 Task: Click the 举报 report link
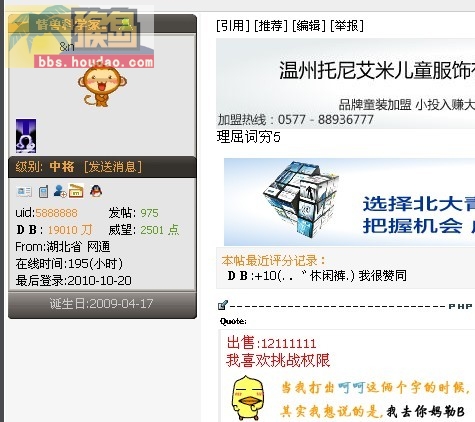click(347, 26)
